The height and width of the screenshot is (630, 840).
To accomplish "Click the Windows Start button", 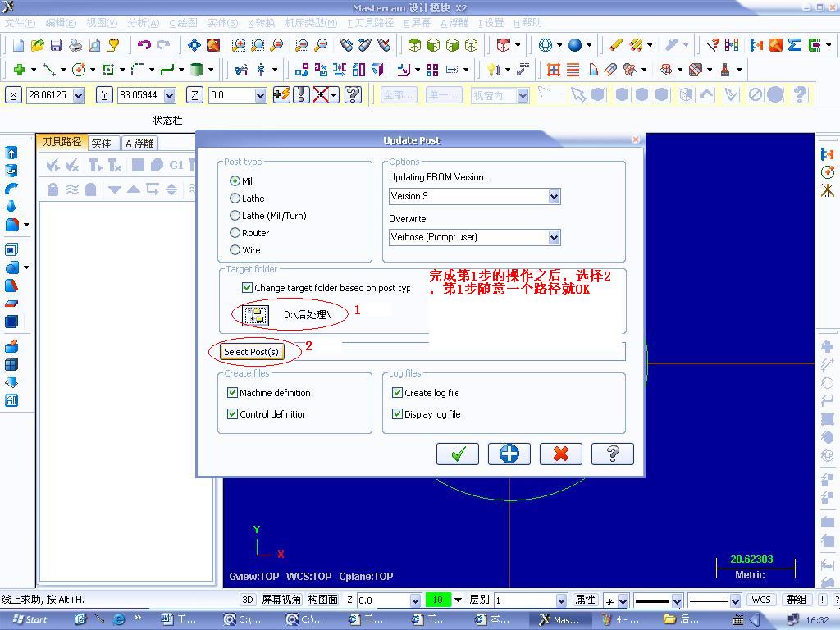I will 30,619.
